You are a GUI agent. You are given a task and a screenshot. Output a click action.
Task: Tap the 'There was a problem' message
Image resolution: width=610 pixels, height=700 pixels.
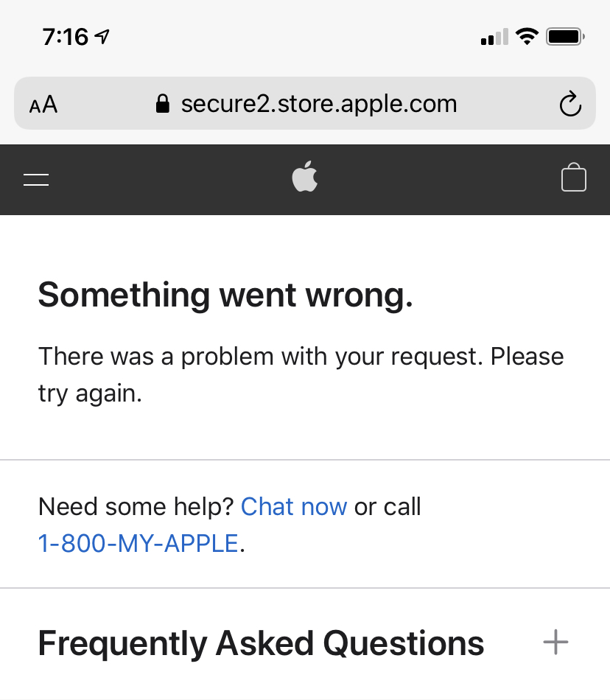301,374
